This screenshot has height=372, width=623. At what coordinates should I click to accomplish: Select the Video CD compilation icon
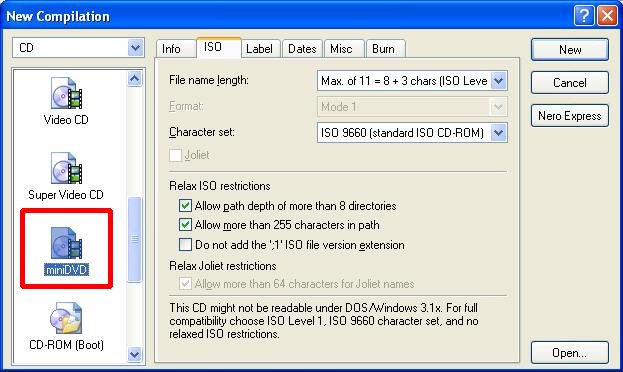click(66, 93)
